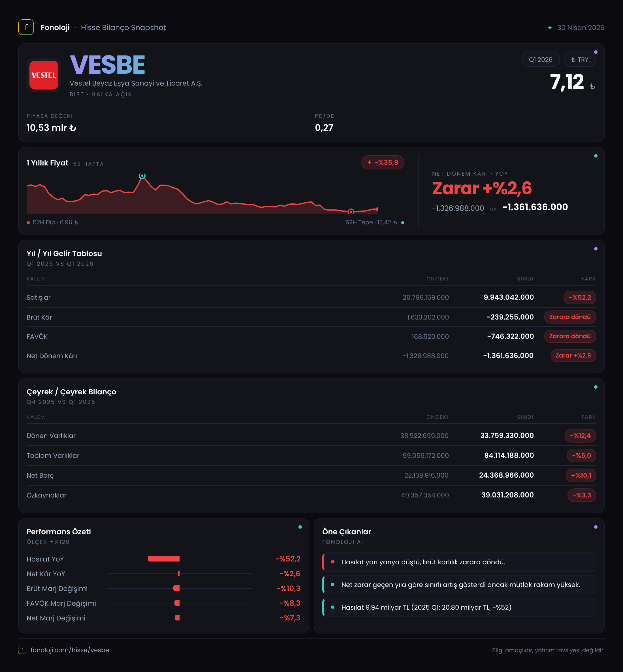Open the fonoloji.com/hisse/vesbe link
Image resolution: width=623 pixels, height=672 pixels.
point(70,650)
